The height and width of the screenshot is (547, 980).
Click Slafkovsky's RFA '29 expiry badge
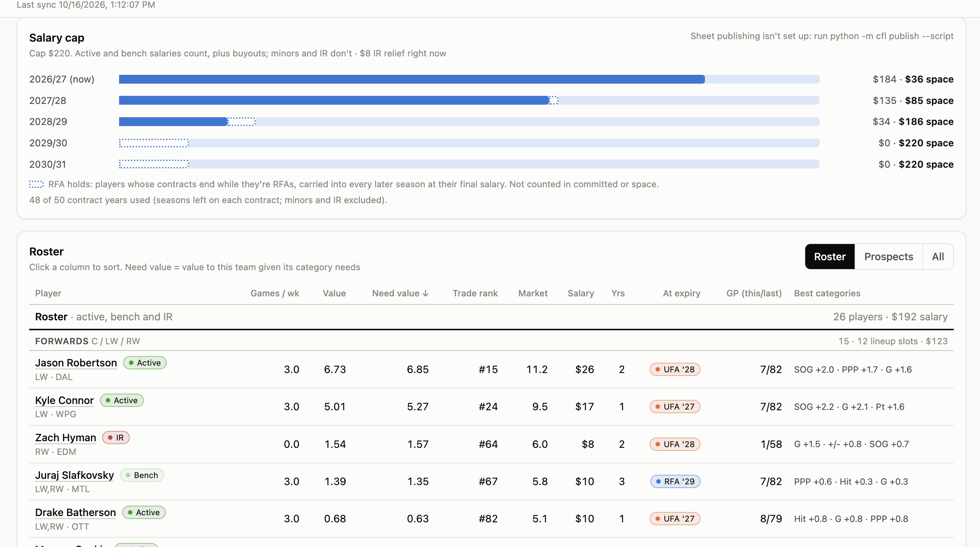(x=675, y=481)
